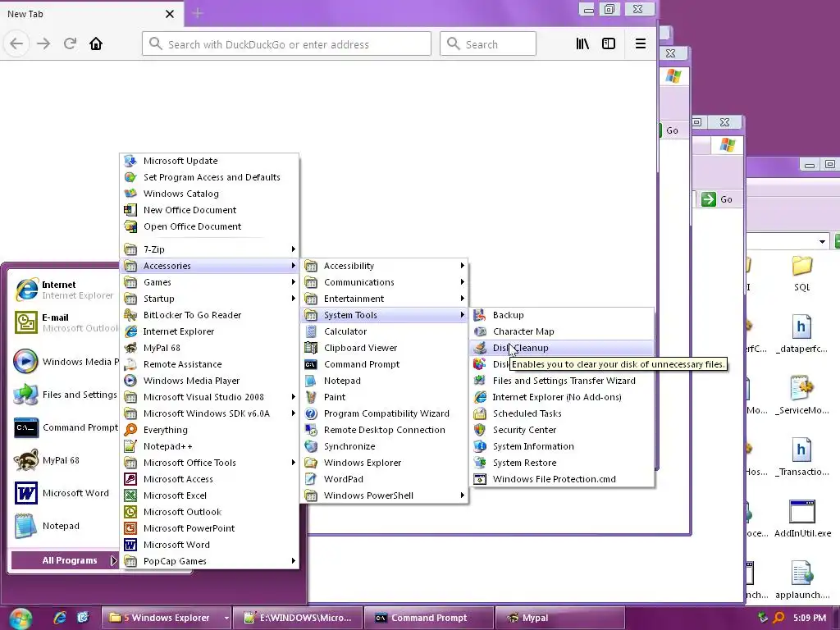Image resolution: width=840 pixels, height=630 pixels.
Task: Click the browser Search box
Action: tap(488, 43)
